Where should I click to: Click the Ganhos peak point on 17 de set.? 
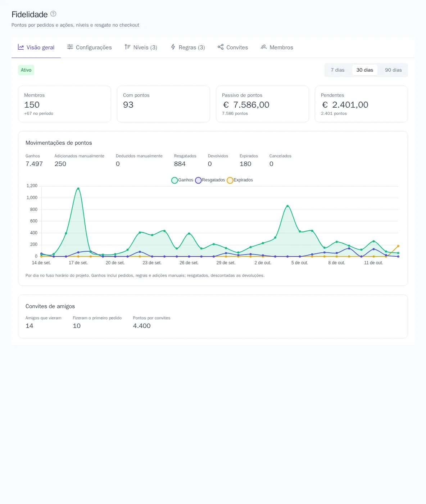click(78, 188)
